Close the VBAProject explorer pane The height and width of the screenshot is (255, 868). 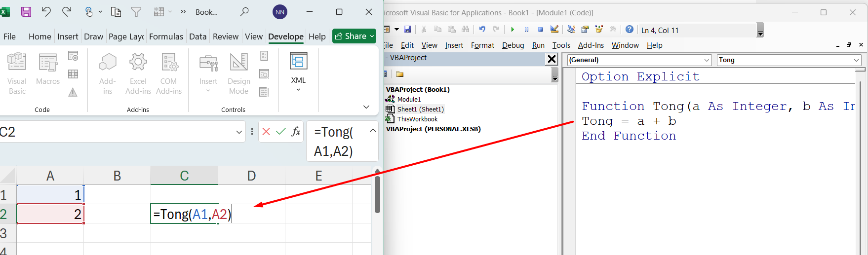tap(552, 59)
